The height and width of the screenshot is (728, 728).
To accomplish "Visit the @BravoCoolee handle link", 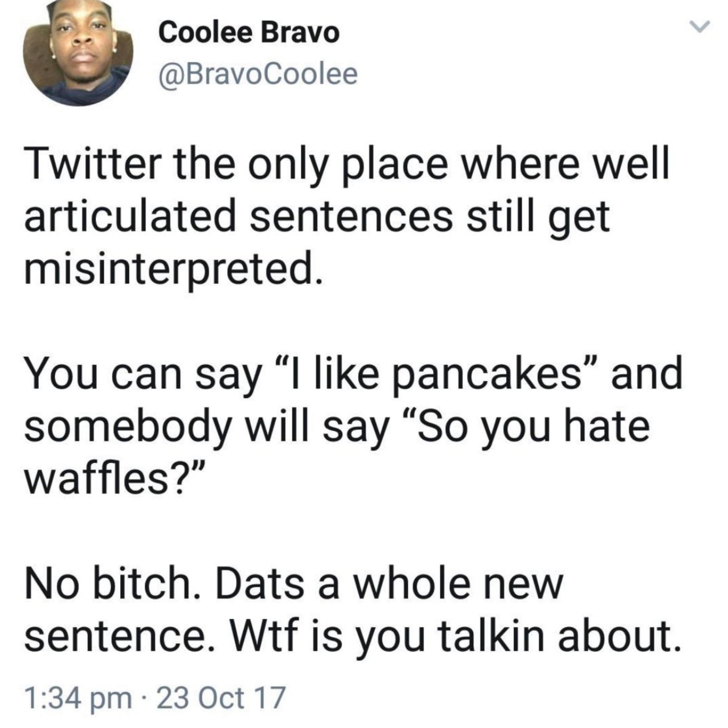I will tap(258, 74).
